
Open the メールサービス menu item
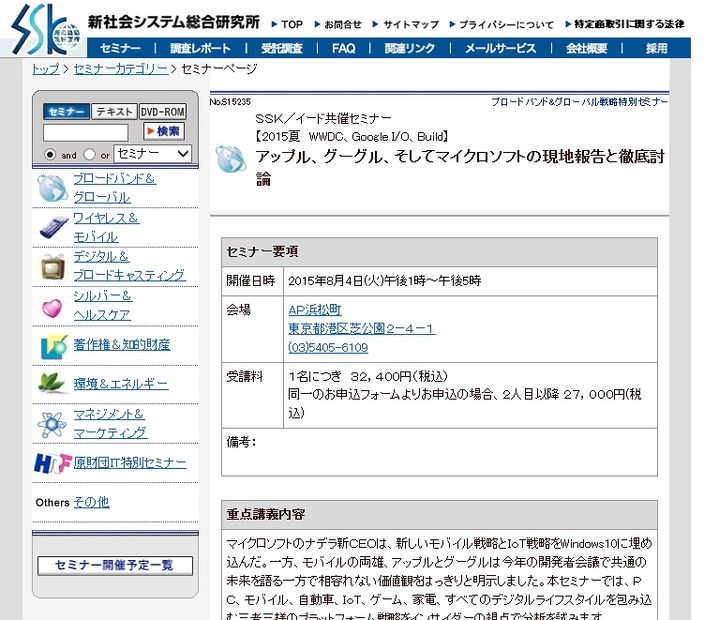coord(500,48)
